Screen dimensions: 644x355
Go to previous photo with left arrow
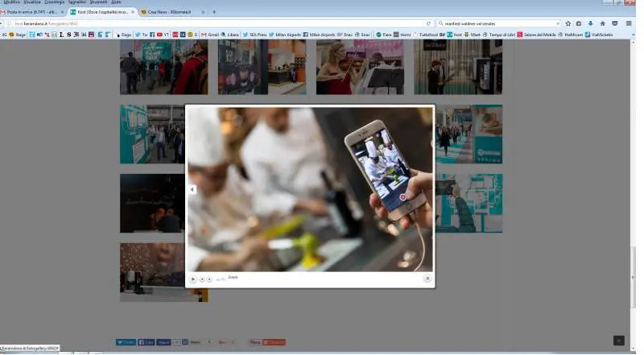click(192, 190)
